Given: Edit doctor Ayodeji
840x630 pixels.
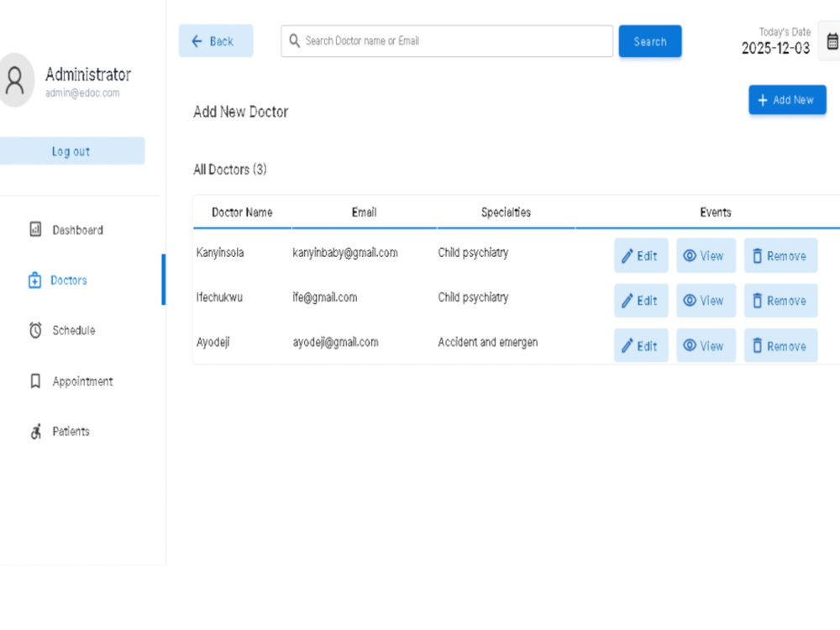Looking at the screenshot, I should [641, 345].
